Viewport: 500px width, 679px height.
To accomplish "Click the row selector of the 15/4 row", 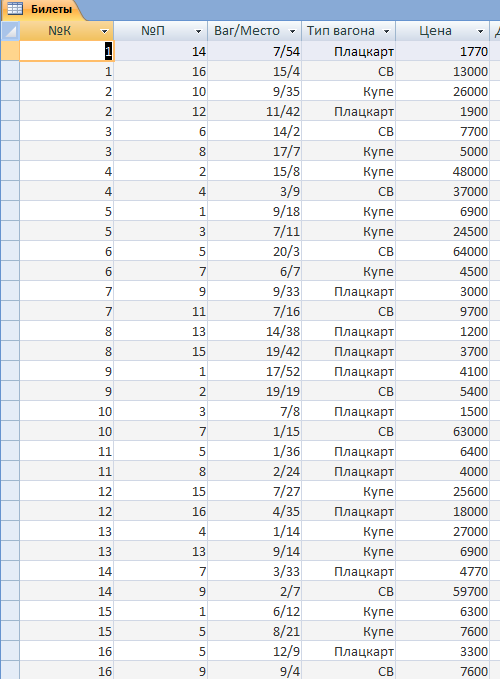I will pos(10,71).
